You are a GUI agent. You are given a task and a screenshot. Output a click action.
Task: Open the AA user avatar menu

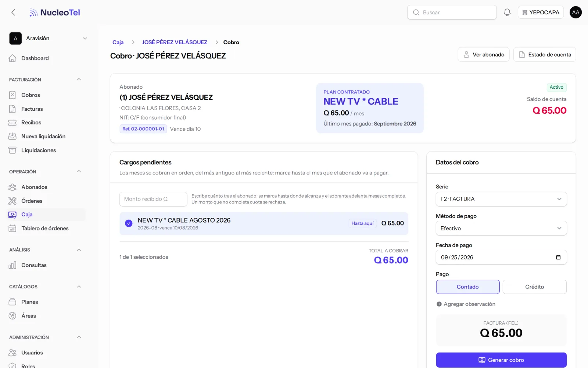576,13
